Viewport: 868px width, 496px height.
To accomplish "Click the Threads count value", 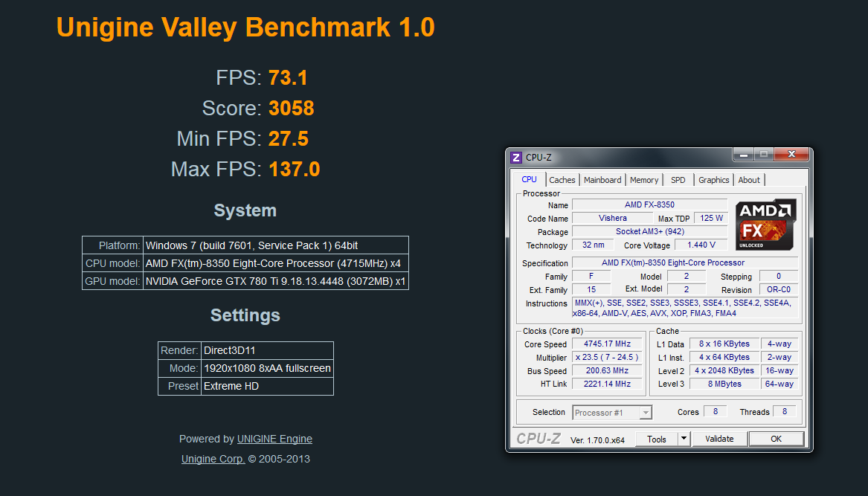I will coord(785,411).
